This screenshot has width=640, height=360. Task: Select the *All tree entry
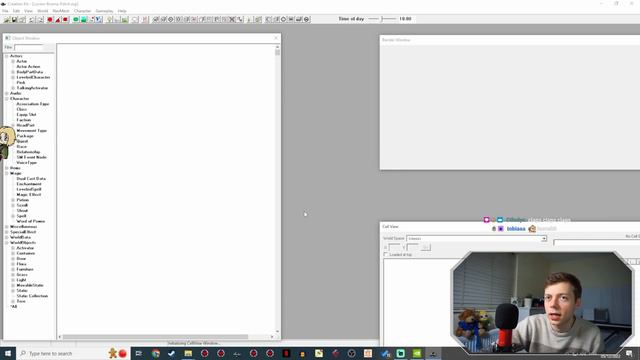coord(14,307)
